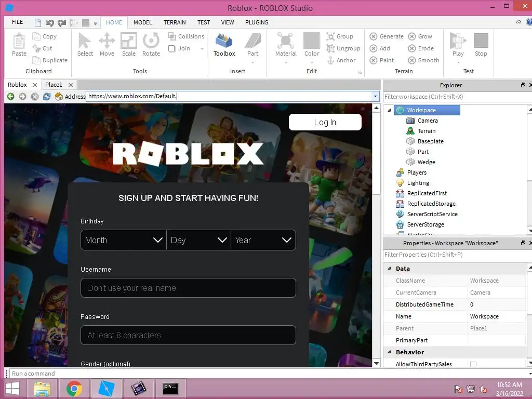Switch to the TERRAIN ribbon tab
This screenshot has height=399, width=532.
tap(175, 22)
